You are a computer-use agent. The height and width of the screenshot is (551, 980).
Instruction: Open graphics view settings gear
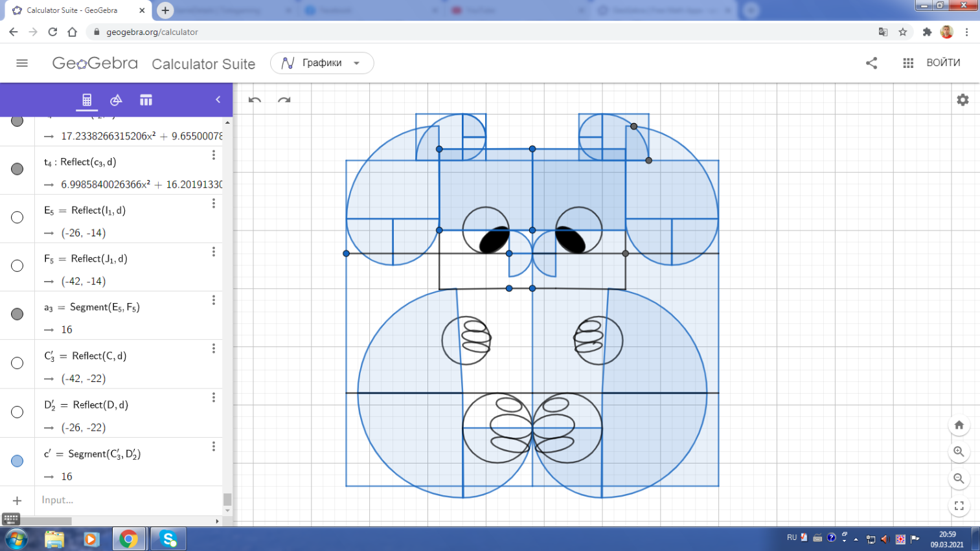(963, 100)
